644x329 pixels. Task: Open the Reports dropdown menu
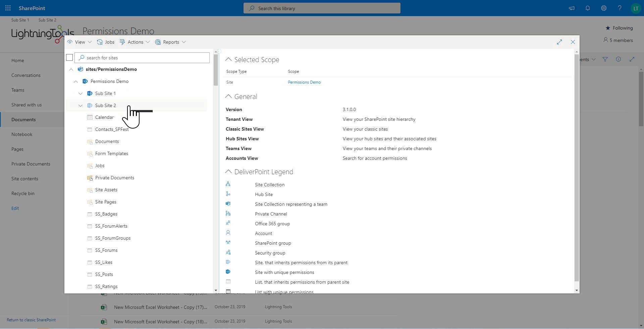click(171, 42)
